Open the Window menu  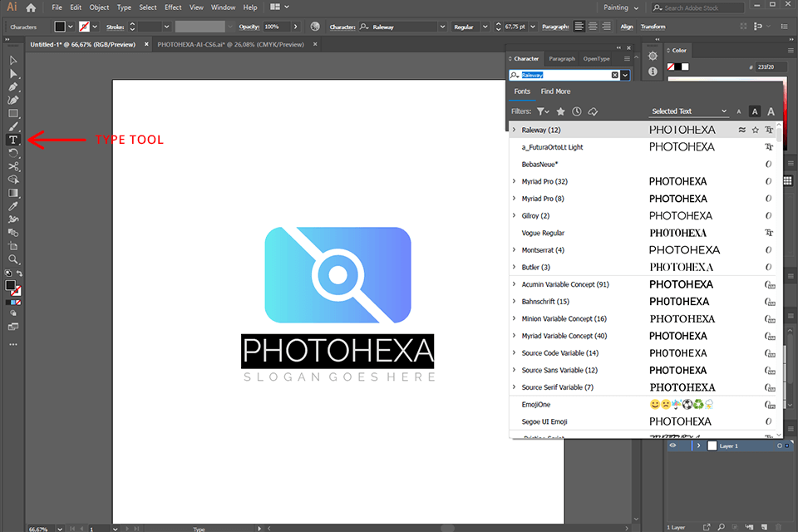[x=223, y=7]
